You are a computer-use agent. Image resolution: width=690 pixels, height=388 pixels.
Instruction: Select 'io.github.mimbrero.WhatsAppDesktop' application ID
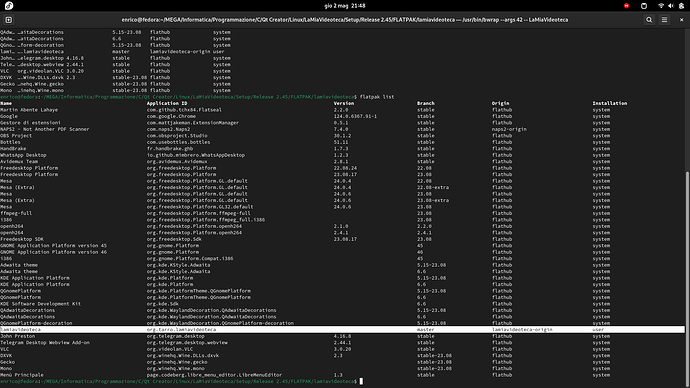(x=196, y=155)
